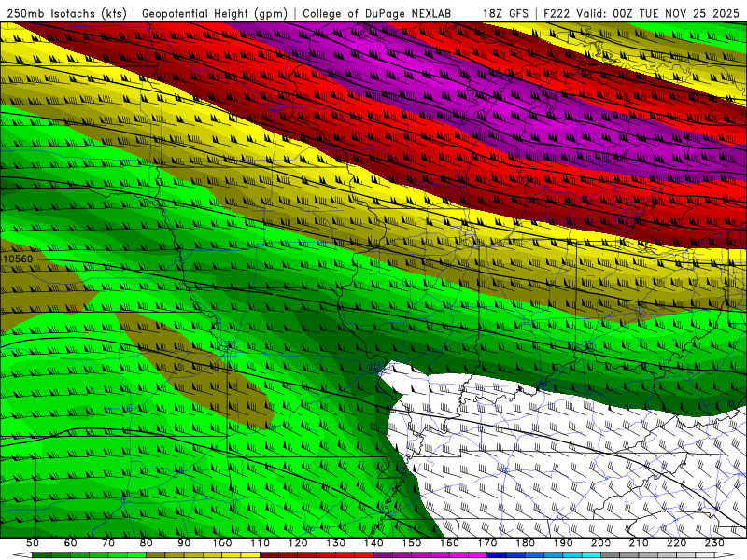
Task: Click the '120' value on the color scale
Action: [x=298, y=543]
